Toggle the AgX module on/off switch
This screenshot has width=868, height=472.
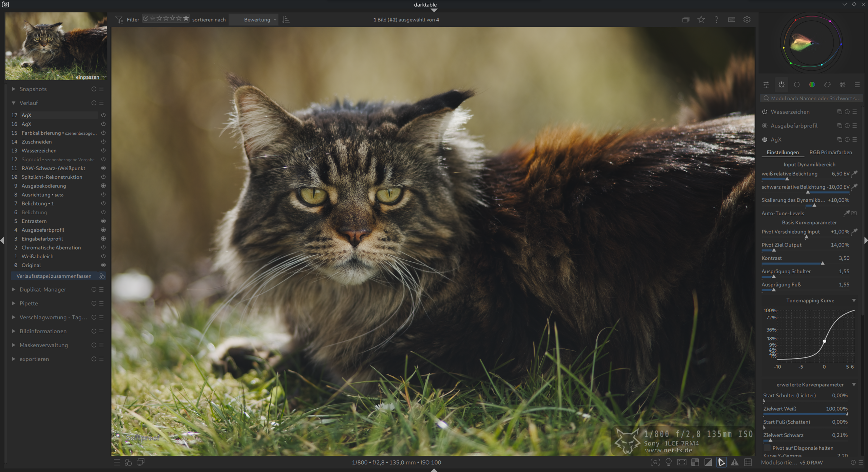(765, 139)
